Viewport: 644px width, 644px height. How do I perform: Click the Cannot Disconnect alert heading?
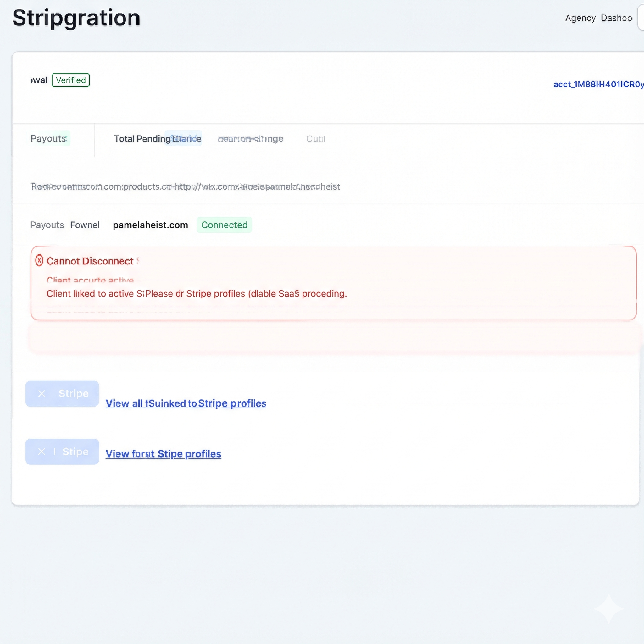[90, 261]
